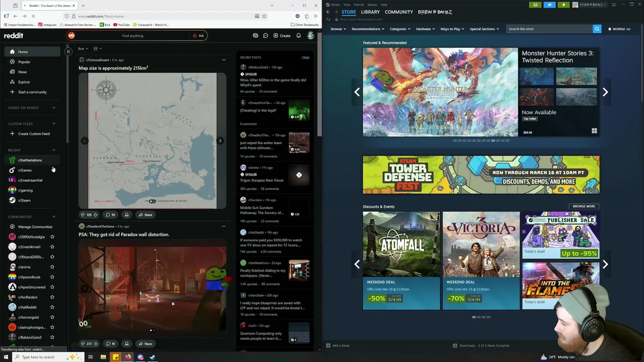Image resolution: width=644 pixels, height=362 pixels.
Task: Open Reddit notifications bell
Action: tap(298, 36)
